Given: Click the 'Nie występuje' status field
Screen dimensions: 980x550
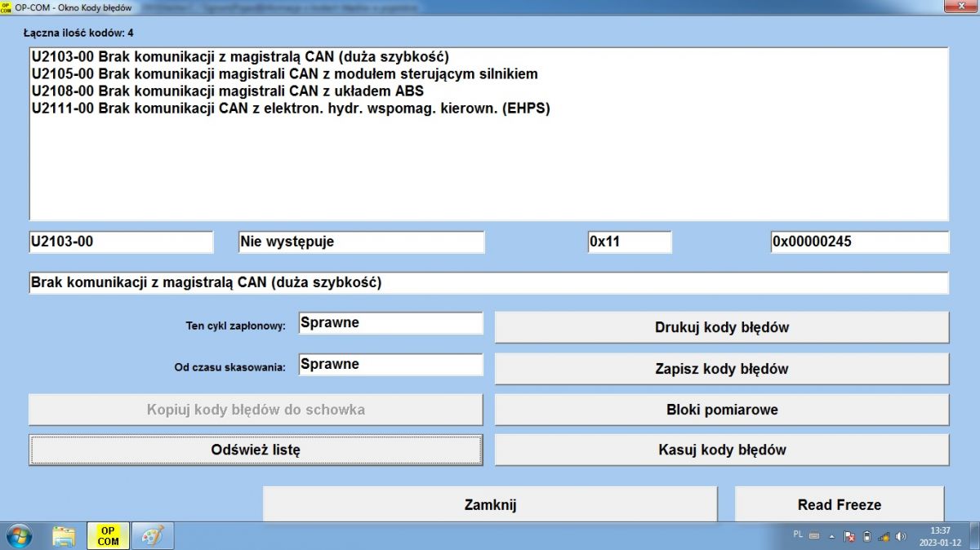Looking at the screenshot, I should coord(361,242).
